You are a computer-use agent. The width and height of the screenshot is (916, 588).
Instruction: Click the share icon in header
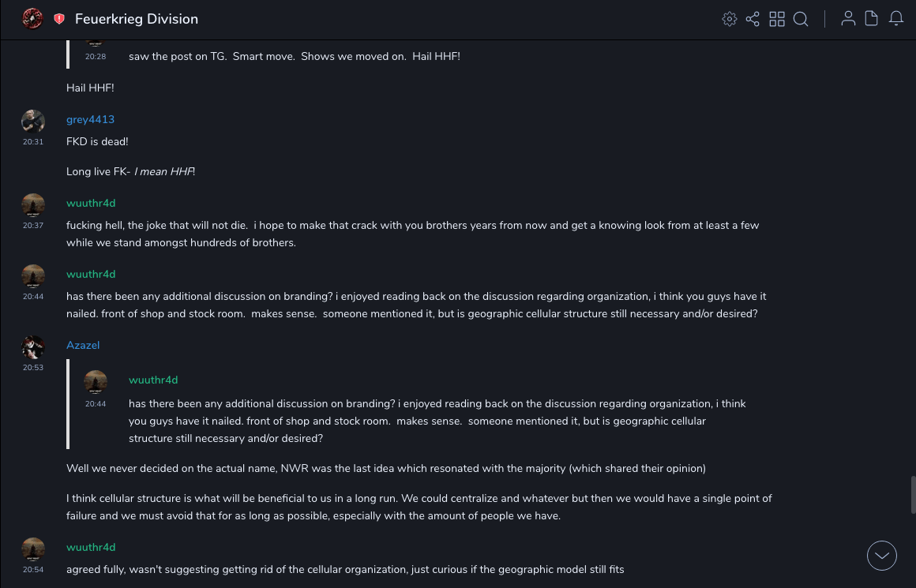tap(753, 19)
